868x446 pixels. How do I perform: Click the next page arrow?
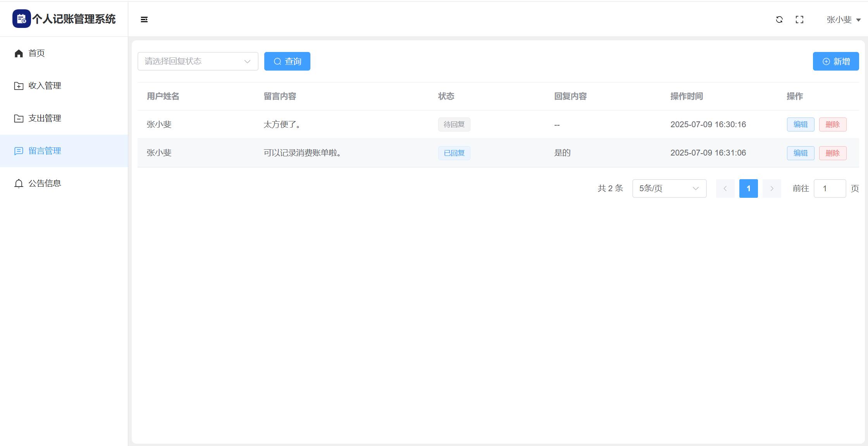[772, 188]
